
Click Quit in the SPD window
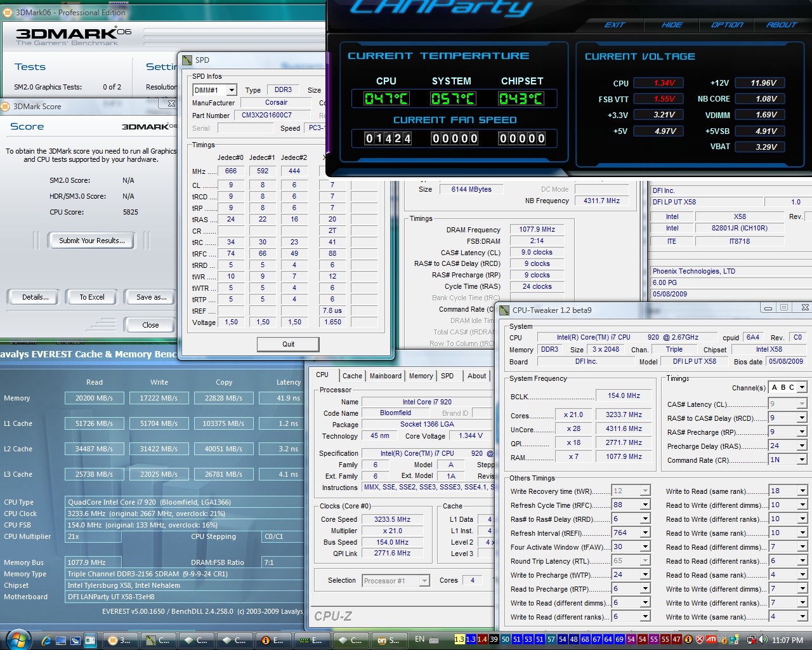pyautogui.click(x=288, y=344)
